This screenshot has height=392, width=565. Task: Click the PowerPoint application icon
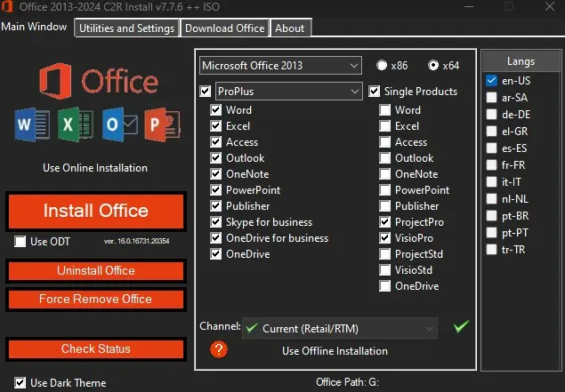point(163,124)
